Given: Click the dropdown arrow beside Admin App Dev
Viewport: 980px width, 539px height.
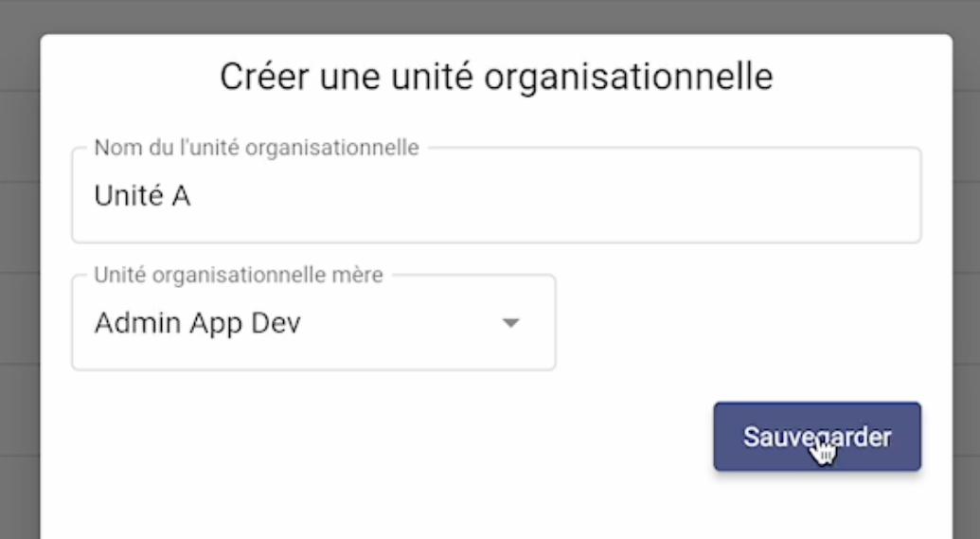Looking at the screenshot, I should click(x=510, y=323).
